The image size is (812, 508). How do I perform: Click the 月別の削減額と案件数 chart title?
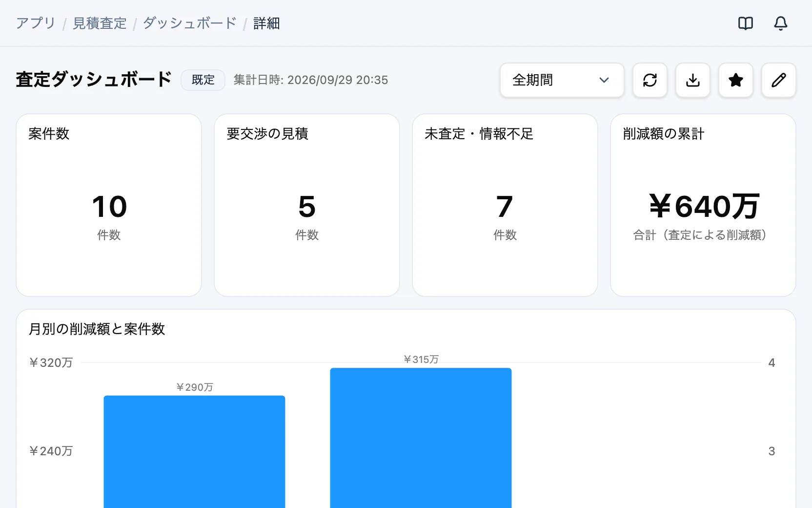(97, 329)
